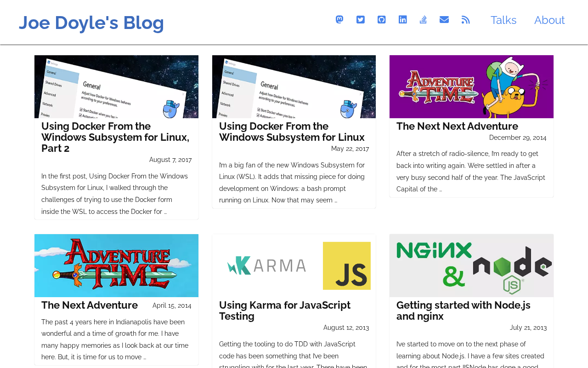Read 'The Next Next Adventure' post
Image resolution: width=588 pixels, height=368 pixels.
[457, 126]
